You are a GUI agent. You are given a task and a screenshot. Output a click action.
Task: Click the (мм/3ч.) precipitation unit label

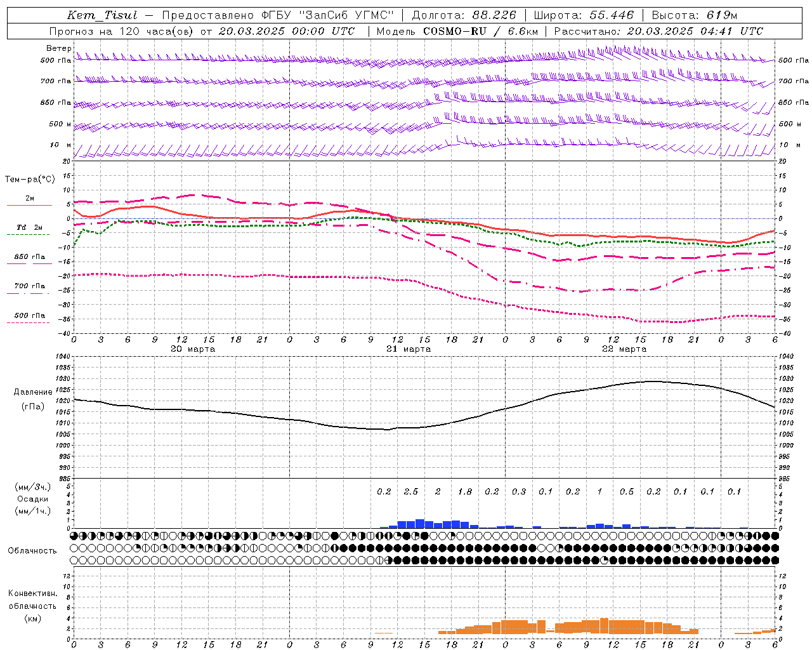[x=32, y=487]
